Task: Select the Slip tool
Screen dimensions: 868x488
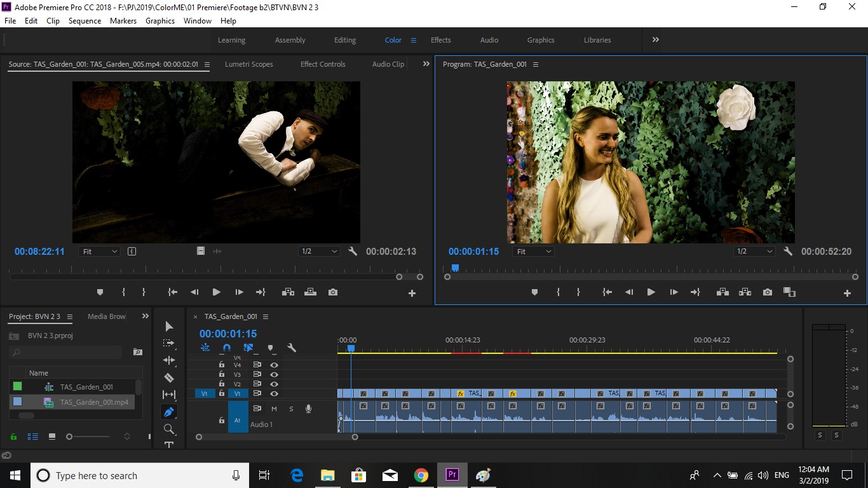Action: pyautogui.click(x=169, y=395)
